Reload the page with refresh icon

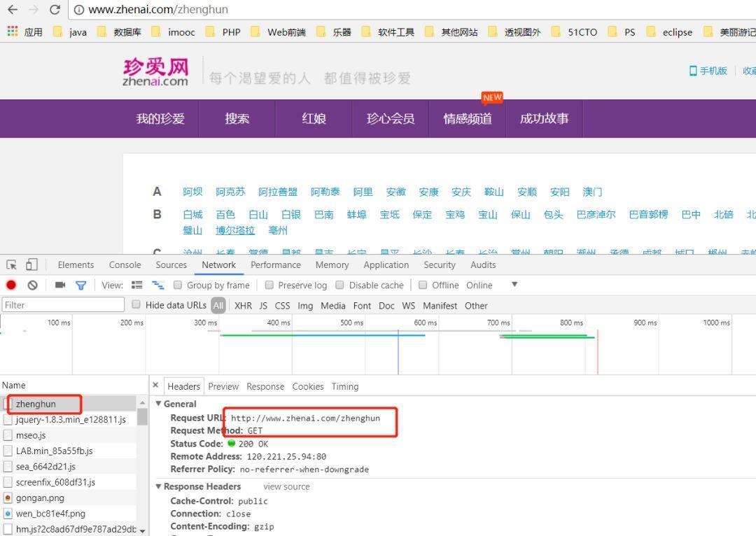tap(55, 10)
